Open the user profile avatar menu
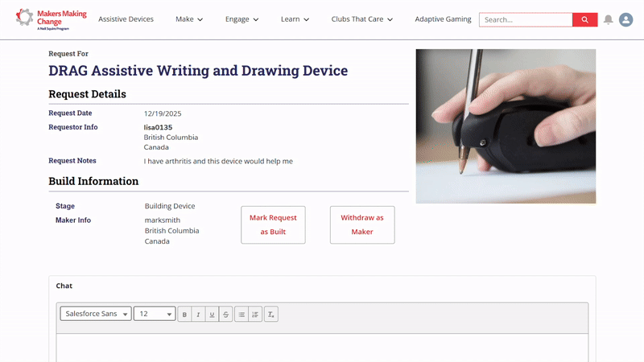This screenshot has width=644, height=362. click(626, 19)
